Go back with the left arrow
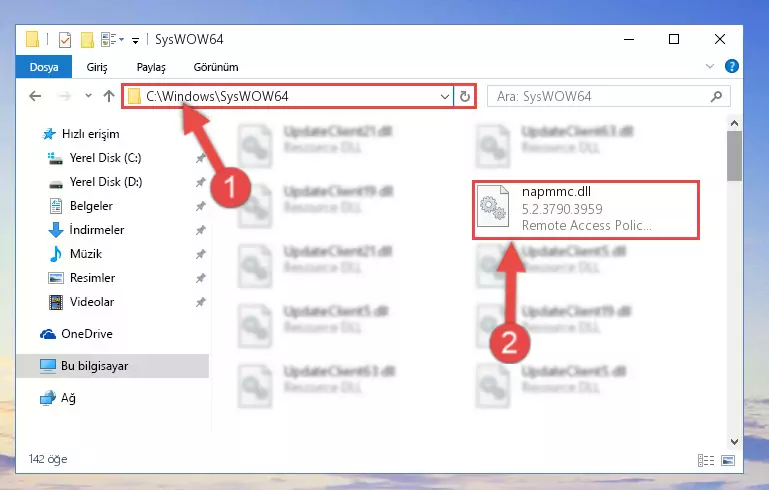This screenshot has width=769, height=490. click(x=35, y=96)
